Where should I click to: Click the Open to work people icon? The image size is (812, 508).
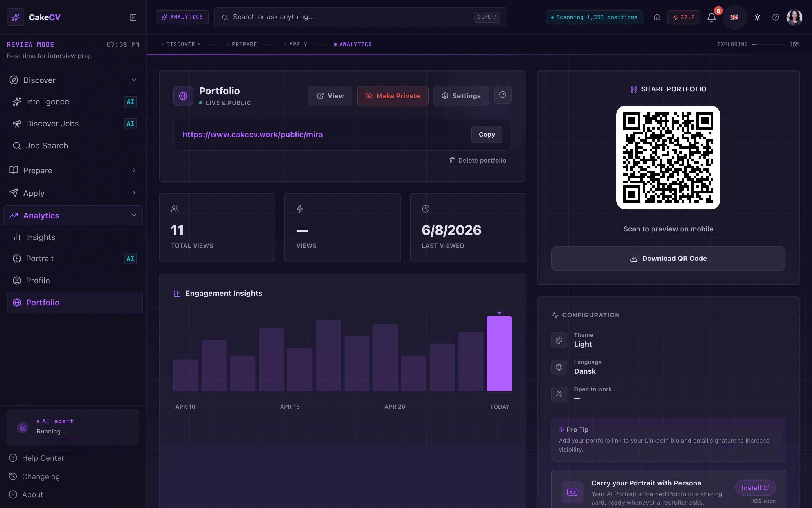click(559, 395)
